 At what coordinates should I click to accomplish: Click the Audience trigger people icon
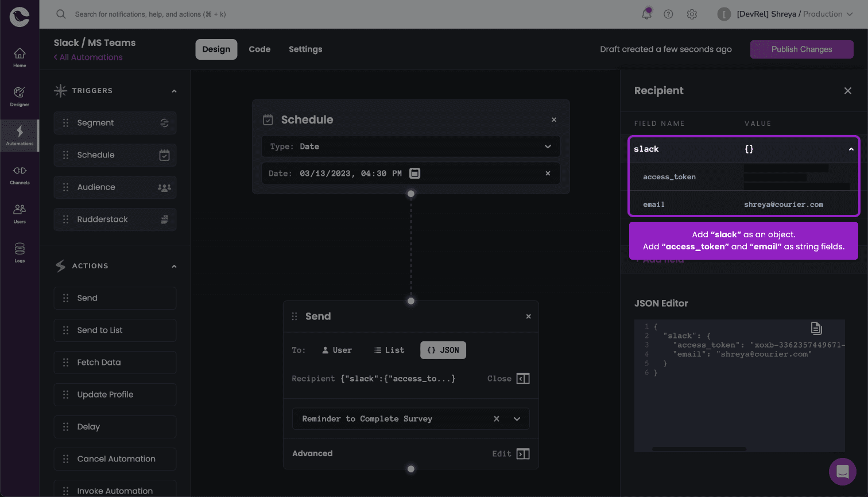pos(164,187)
